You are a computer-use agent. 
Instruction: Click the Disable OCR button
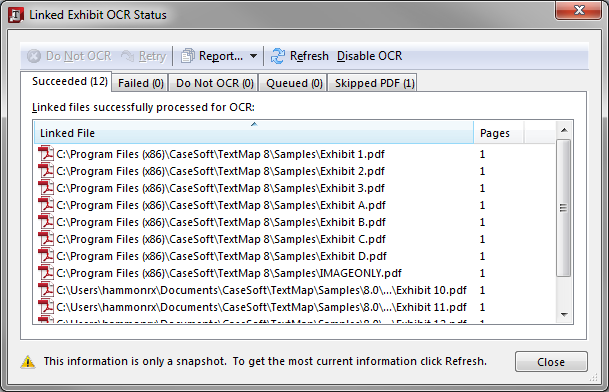tap(369, 56)
